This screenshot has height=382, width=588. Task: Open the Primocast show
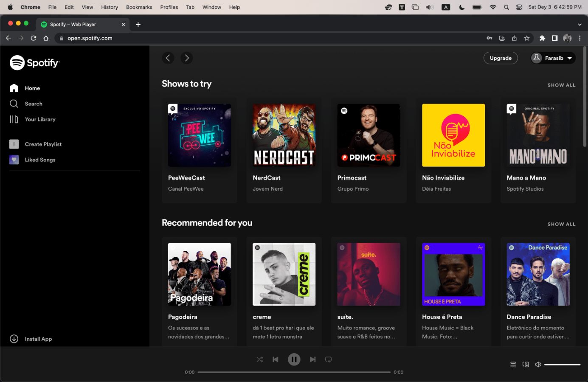pyautogui.click(x=369, y=150)
